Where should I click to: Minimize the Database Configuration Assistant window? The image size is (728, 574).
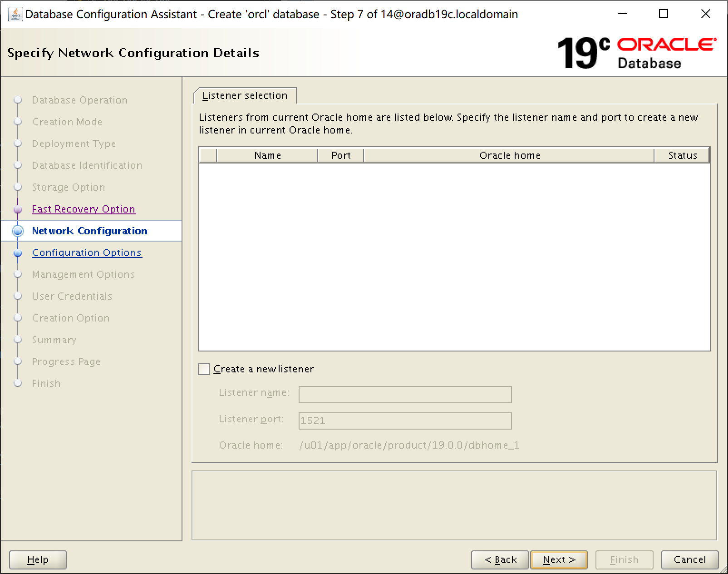[622, 14]
